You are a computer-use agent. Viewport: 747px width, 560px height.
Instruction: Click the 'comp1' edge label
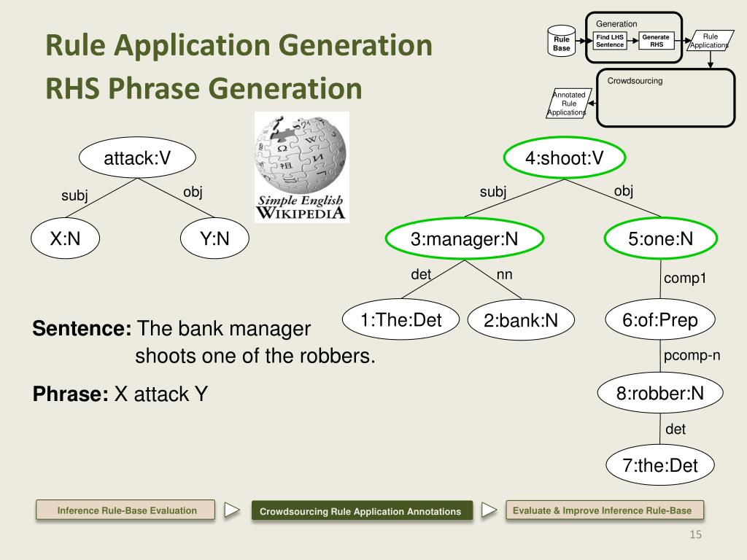[684, 278]
